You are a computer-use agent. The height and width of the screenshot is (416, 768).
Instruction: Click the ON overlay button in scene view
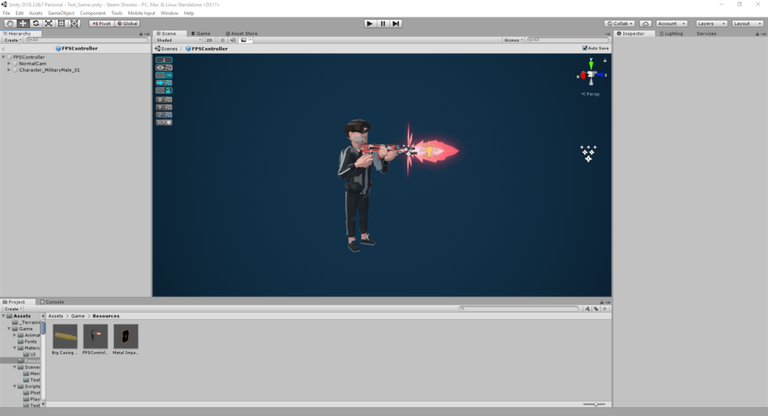tap(164, 75)
